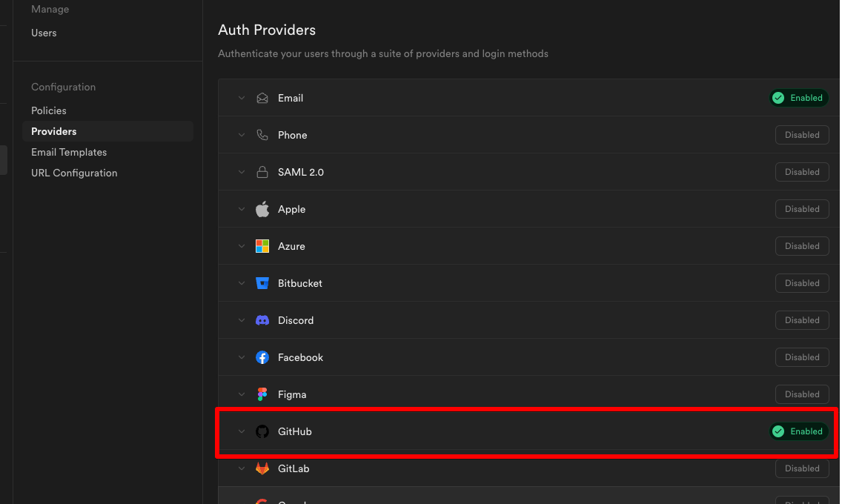Click the Bitbucket provider name

(300, 283)
